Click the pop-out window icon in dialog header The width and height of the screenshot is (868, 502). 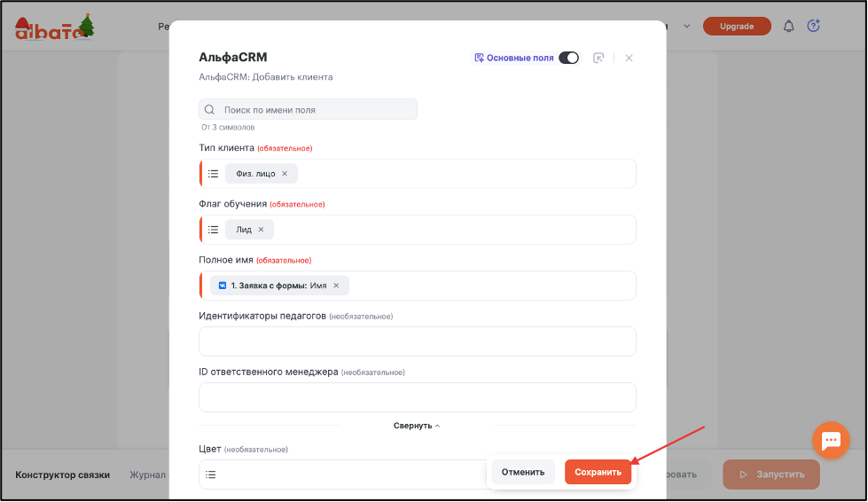click(598, 59)
